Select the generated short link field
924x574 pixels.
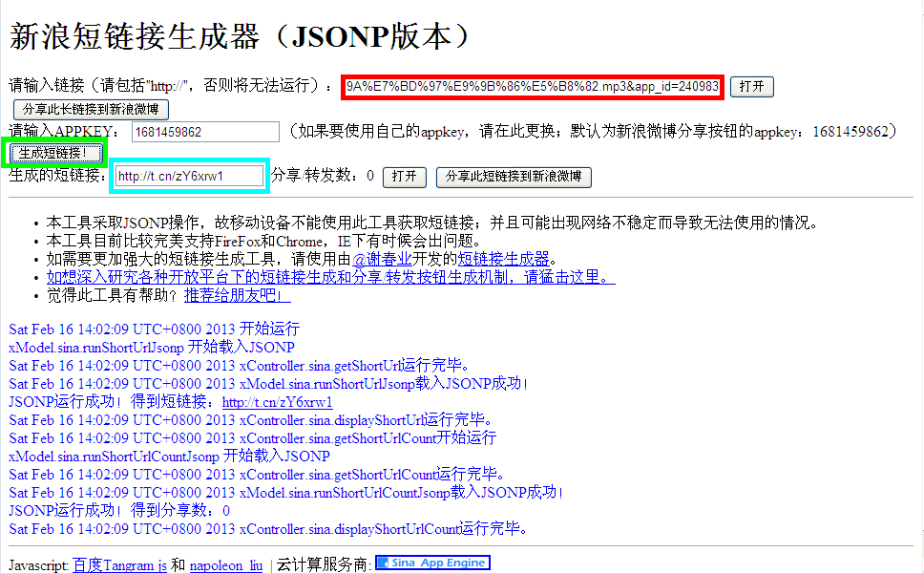pos(190,176)
